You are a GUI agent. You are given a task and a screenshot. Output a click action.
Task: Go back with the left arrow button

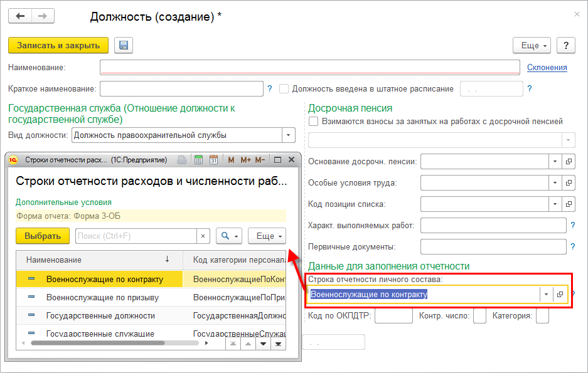[x=21, y=16]
